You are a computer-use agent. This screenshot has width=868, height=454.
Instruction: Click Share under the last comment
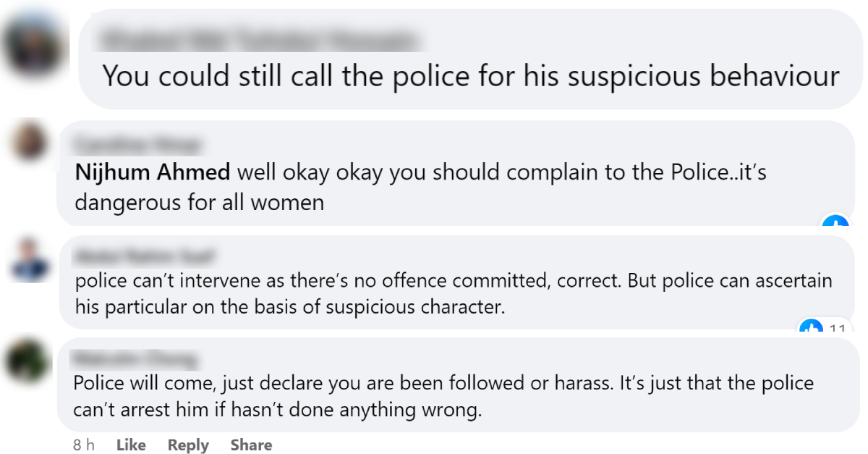(x=251, y=445)
